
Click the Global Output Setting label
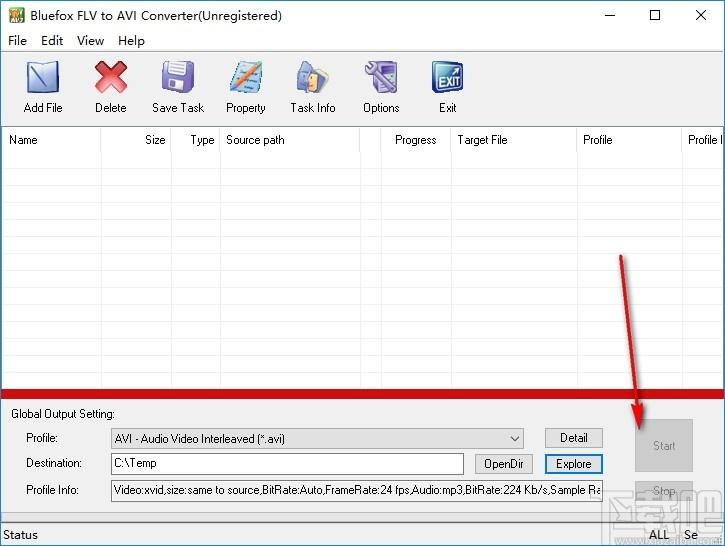[x=63, y=414]
